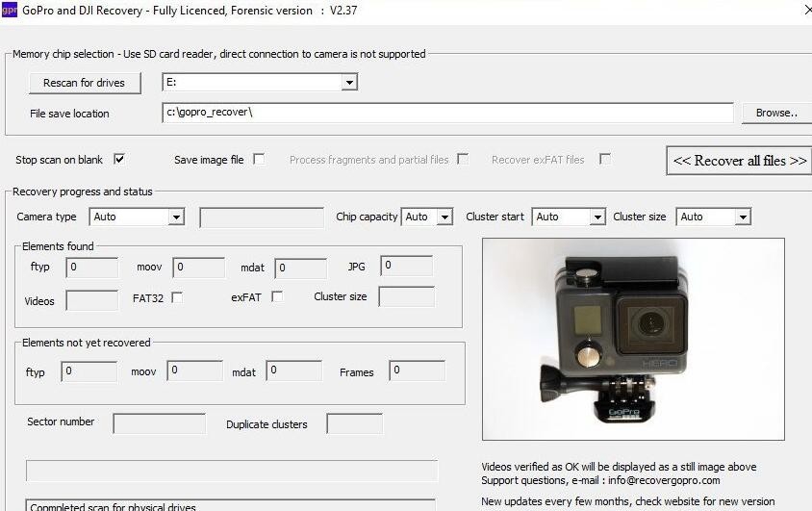Open the Chip capacity dropdown
The height and width of the screenshot is (511, 812).
click(427, 217)
